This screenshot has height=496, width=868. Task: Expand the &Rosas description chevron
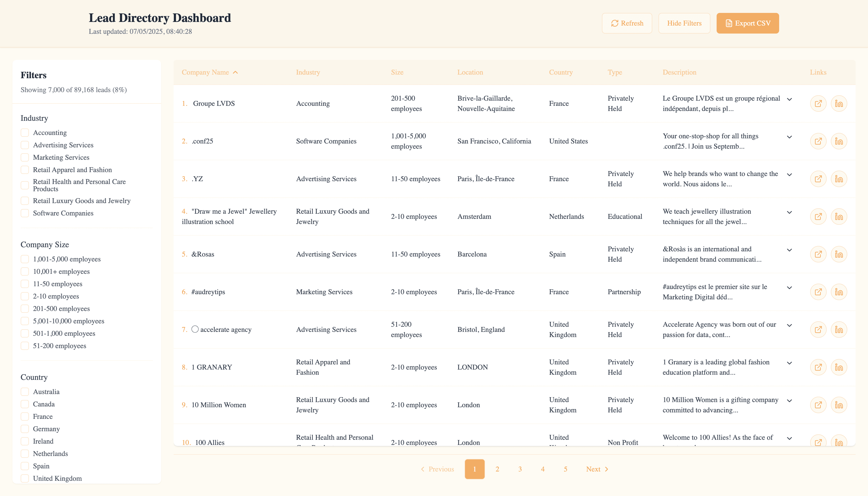coord(789,250)
